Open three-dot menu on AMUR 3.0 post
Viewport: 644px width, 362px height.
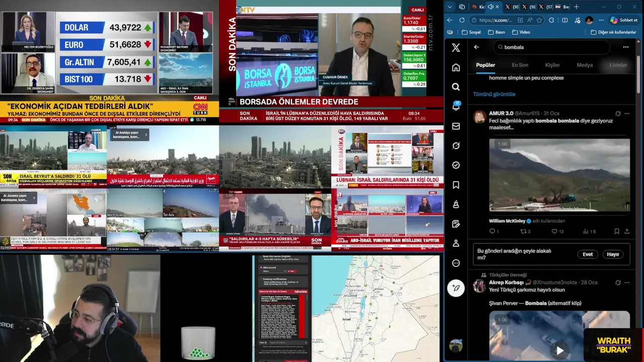pyautogui.click(x=627, y=114)
